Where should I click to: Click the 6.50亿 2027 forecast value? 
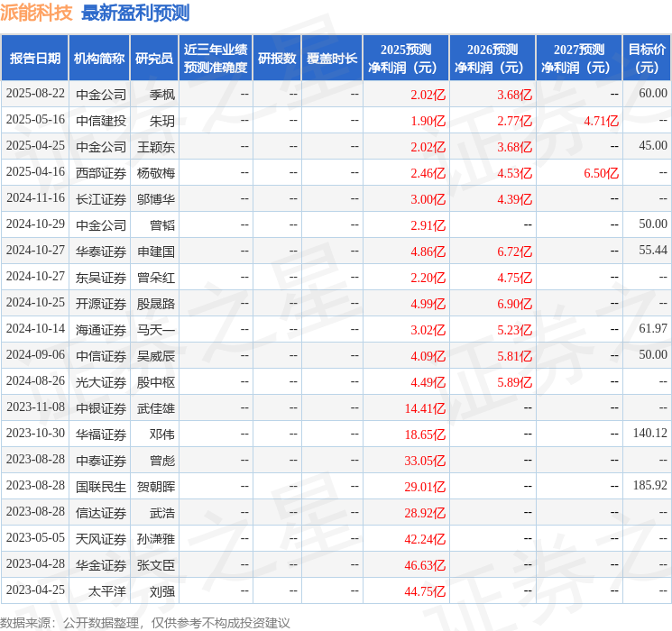click(x=601, y=172)
